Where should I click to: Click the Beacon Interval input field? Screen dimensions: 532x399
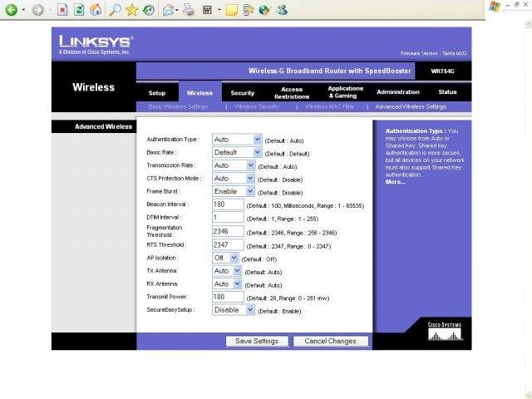click(228, 204)
